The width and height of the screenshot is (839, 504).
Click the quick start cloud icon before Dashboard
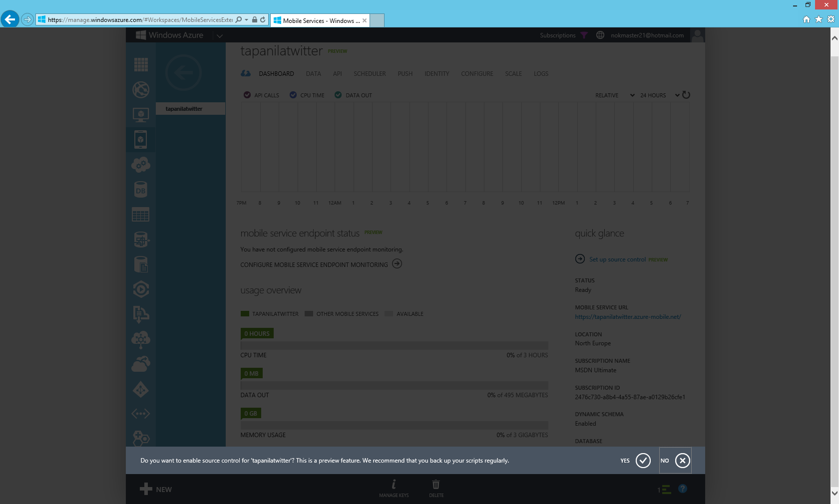[246, 73]
